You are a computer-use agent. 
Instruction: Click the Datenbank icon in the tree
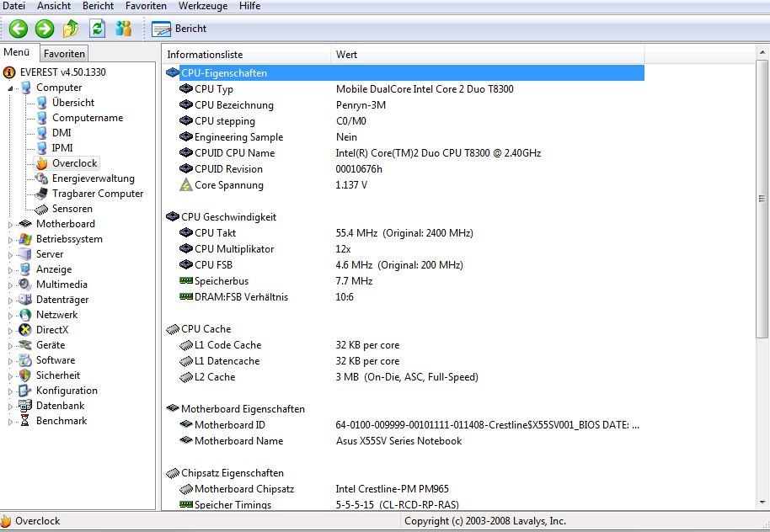coord(25,406)
